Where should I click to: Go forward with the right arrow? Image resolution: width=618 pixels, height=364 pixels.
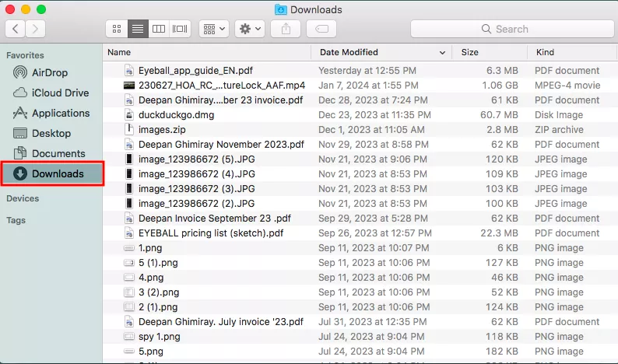tap(35, 29)
